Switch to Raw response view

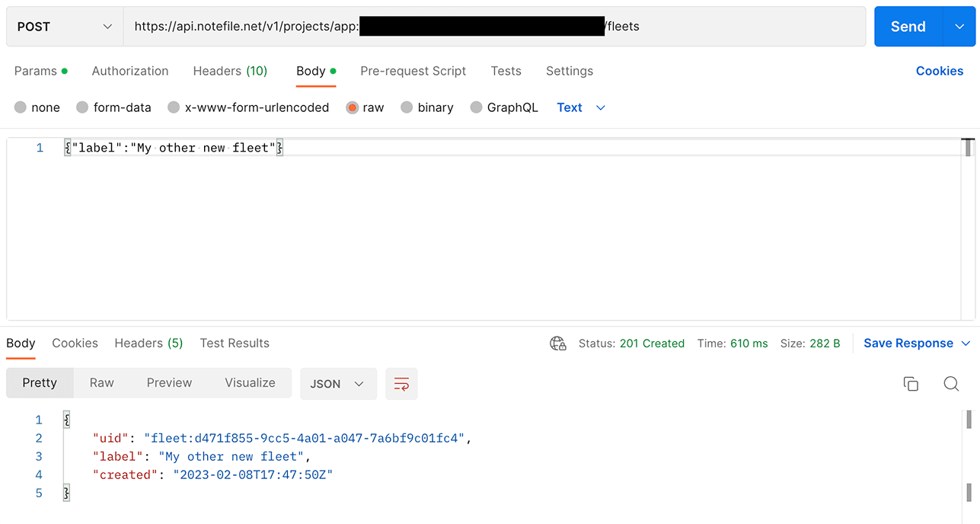pyautogui.click(x=101, y=383)
